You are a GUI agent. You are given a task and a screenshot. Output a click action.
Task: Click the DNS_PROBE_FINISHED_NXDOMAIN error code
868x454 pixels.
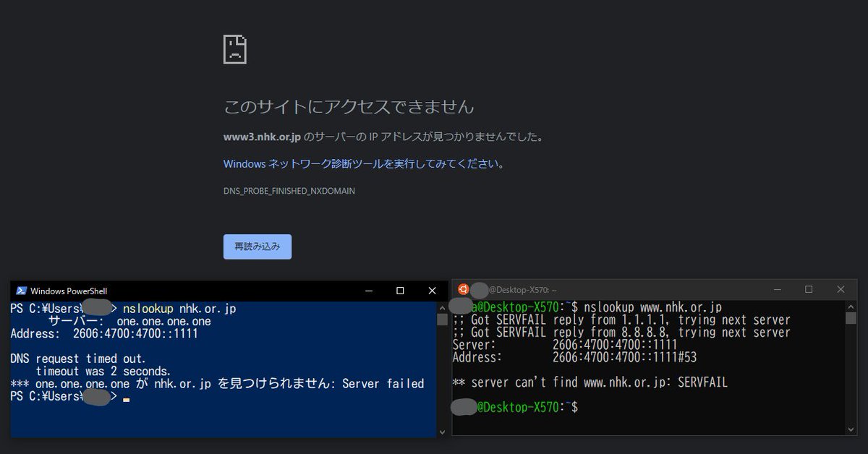[x=289, y=191]
